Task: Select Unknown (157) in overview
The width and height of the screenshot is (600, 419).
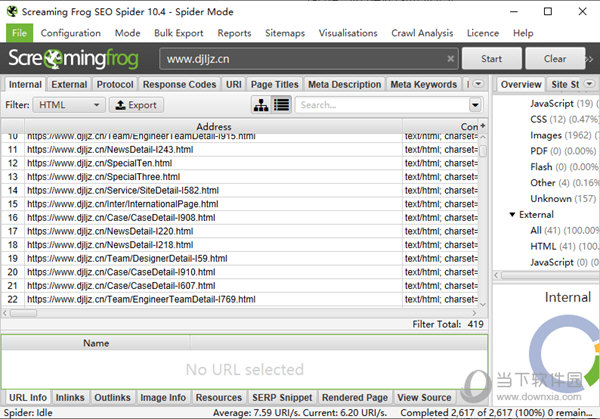Action: coord(563,199)
